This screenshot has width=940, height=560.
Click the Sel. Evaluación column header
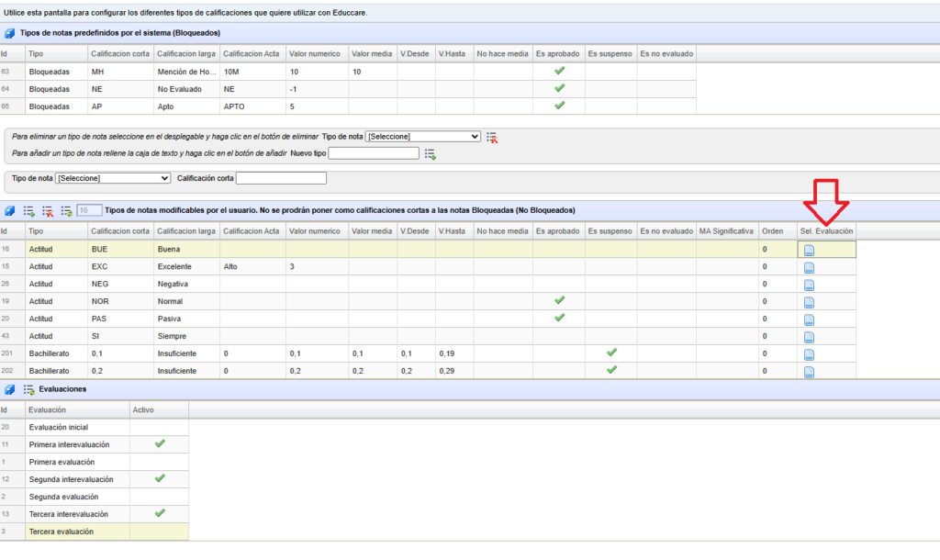pos(825,231)
